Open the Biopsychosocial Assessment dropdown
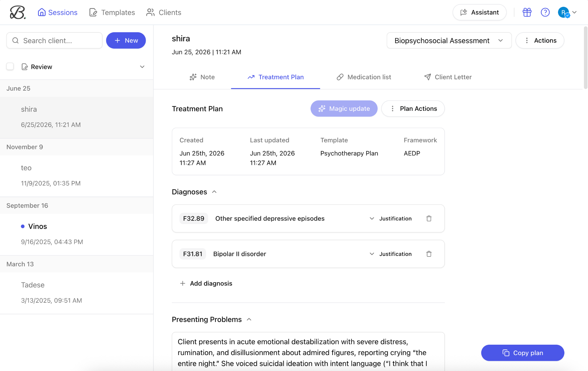This screenshot has width=588, height=371. (x=449, y=40)
